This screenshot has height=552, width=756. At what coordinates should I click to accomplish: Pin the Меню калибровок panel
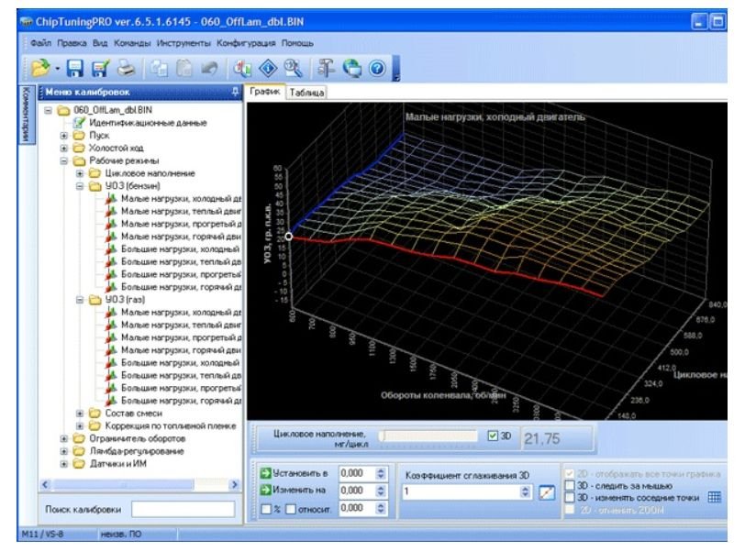tap(236, 93)
